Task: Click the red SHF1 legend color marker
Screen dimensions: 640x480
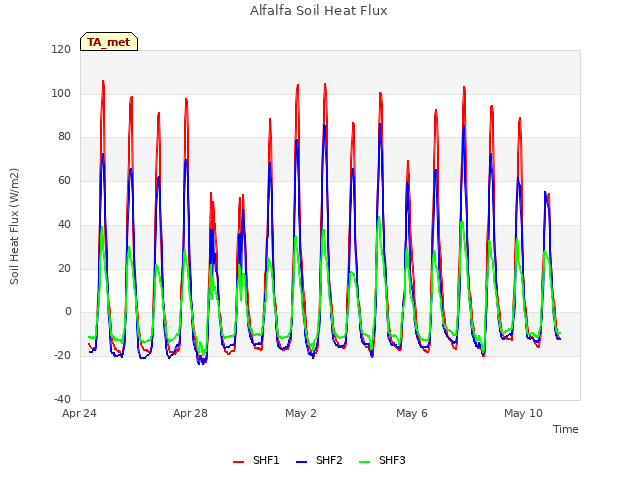Action: click(238, 462)
